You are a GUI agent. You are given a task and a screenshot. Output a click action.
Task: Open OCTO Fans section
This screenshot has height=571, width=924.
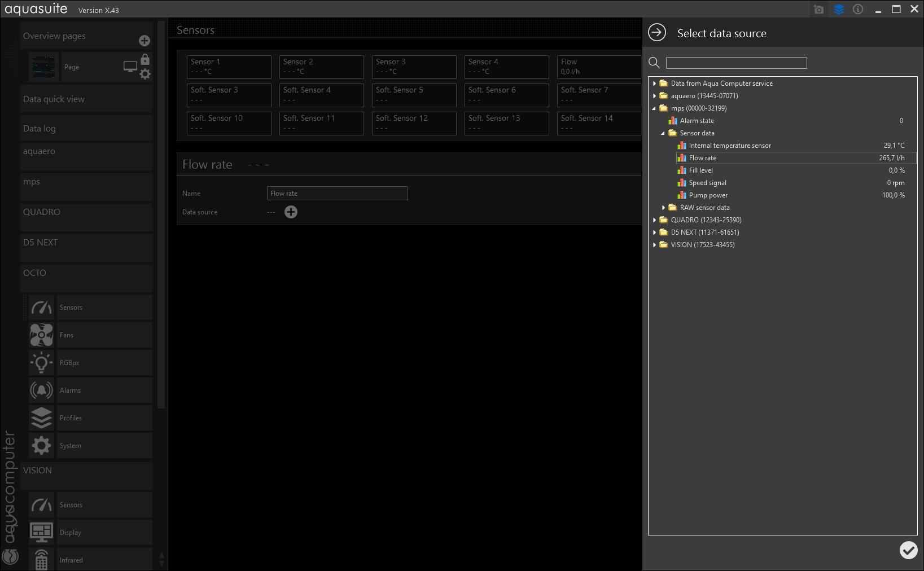[x=90, y=335]
